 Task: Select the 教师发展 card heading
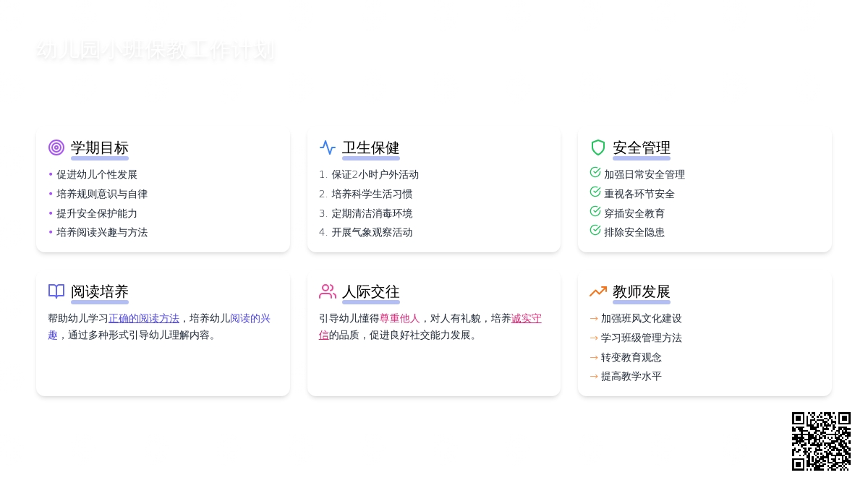click(642, 292)
